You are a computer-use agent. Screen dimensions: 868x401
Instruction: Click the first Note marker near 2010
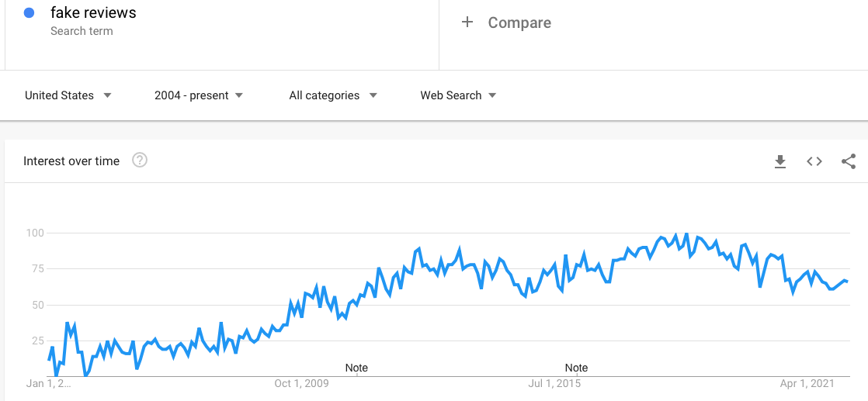[x=356, y=368]
